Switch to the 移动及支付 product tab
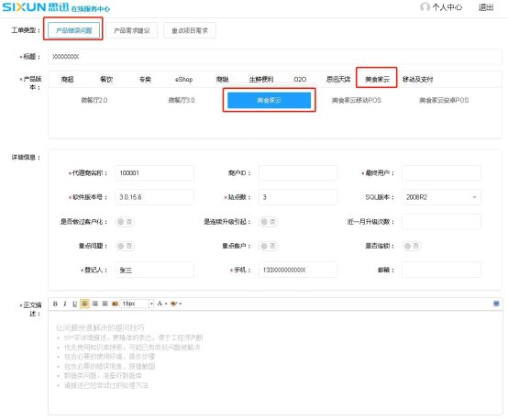This screenshot has width=508, height=420. click(x=417, y=80)
